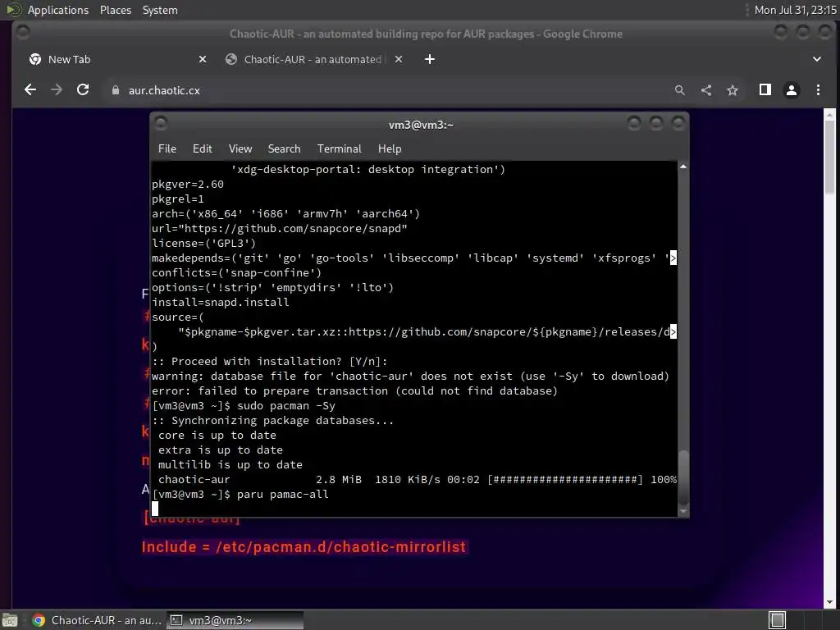Go back in Chrome
Viewport: 840px width, 630px height.
tap(30, 90)
